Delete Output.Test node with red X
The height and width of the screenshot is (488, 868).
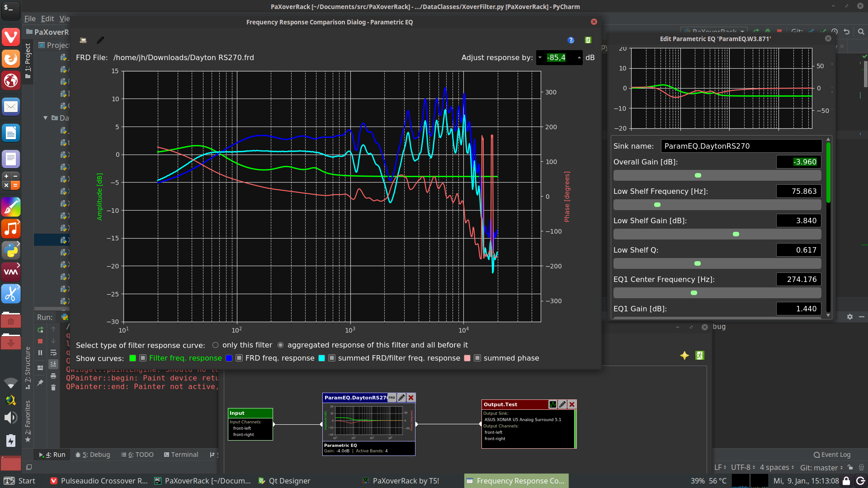tap(571, 404)
